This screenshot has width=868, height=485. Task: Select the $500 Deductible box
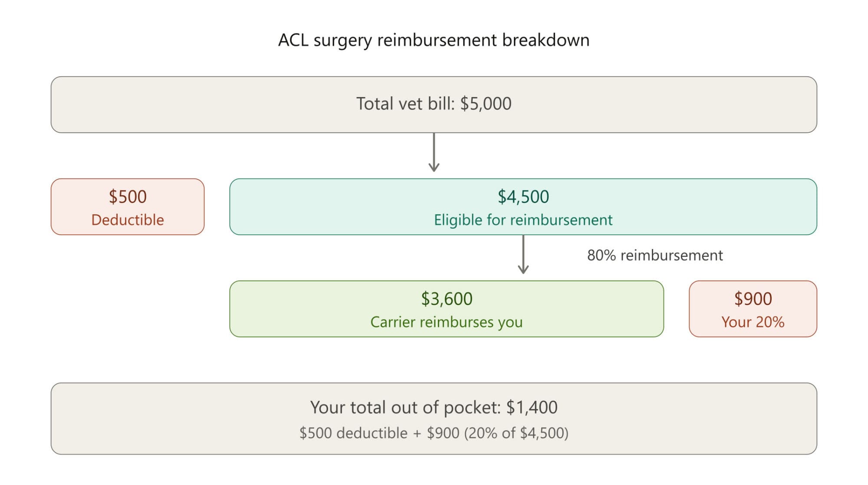click(x=128, y=207)
